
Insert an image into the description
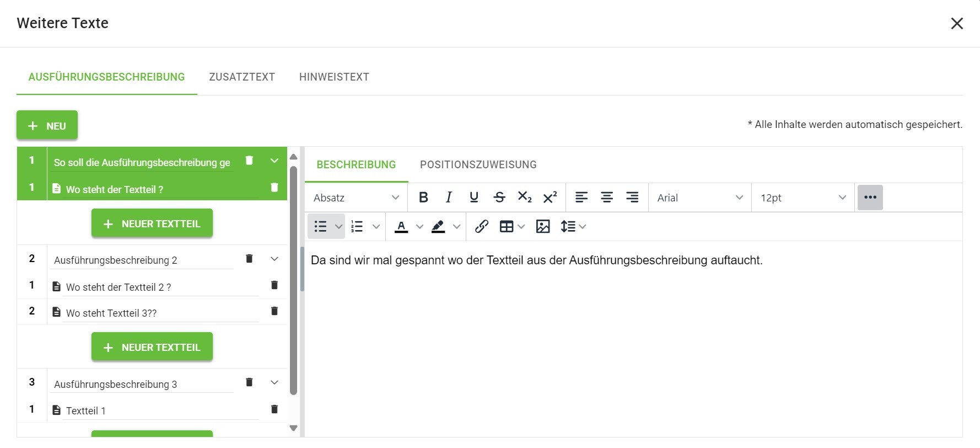[x=543, y=226]
